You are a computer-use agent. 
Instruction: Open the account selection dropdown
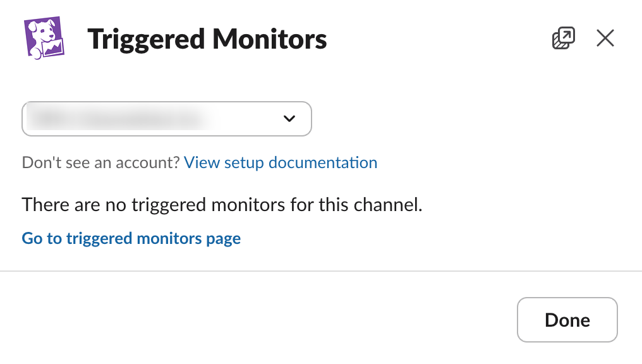coord(166,119)
